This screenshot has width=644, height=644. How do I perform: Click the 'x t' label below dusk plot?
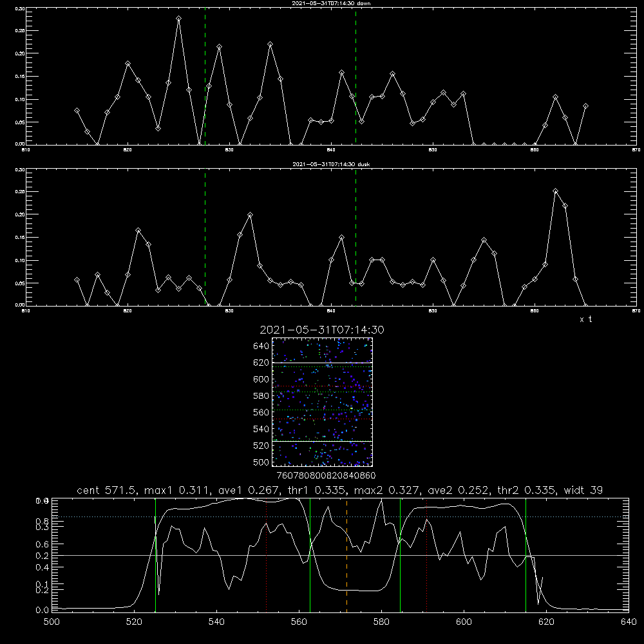[x=585, y=319]
